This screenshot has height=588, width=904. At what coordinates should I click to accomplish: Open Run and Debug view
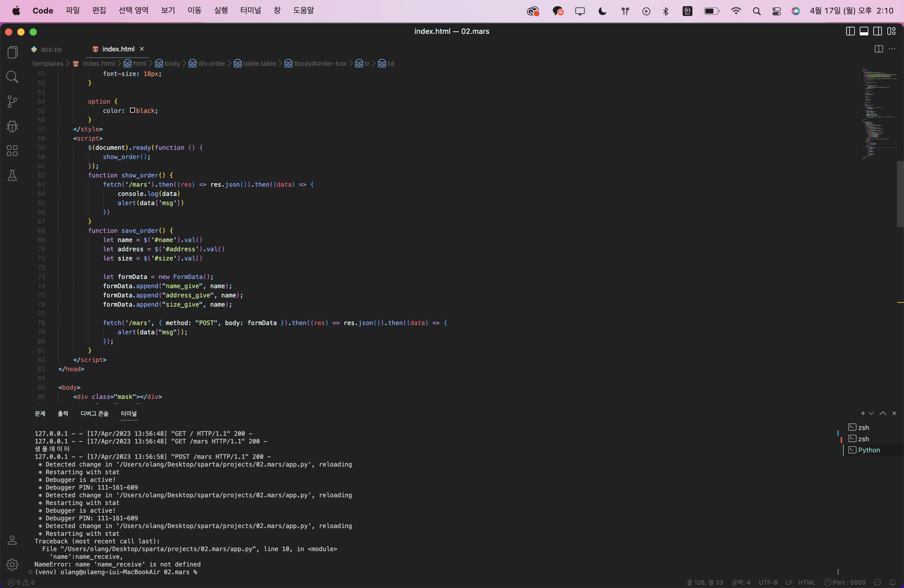pyautogui.click(x=13, y=126)
